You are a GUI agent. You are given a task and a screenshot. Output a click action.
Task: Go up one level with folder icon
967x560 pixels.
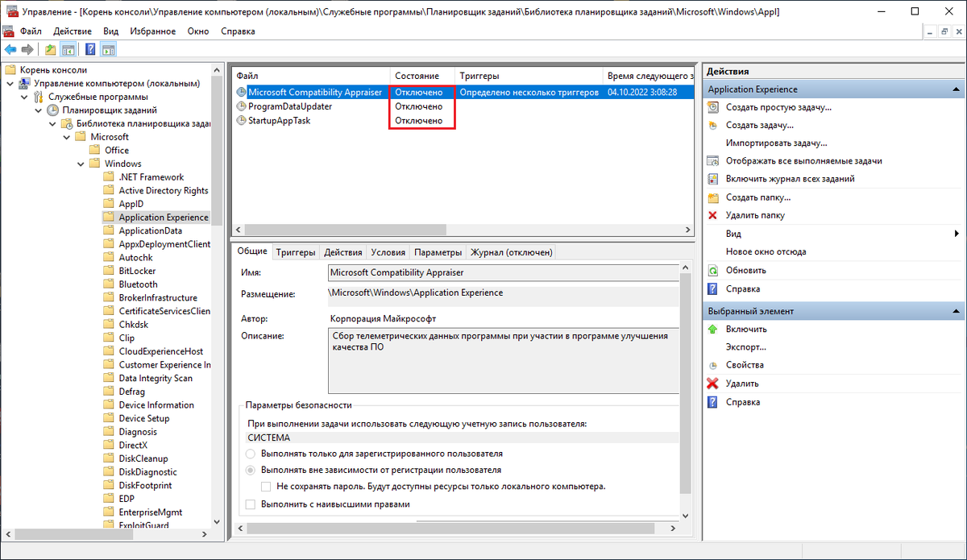click(x=52, y=50)
